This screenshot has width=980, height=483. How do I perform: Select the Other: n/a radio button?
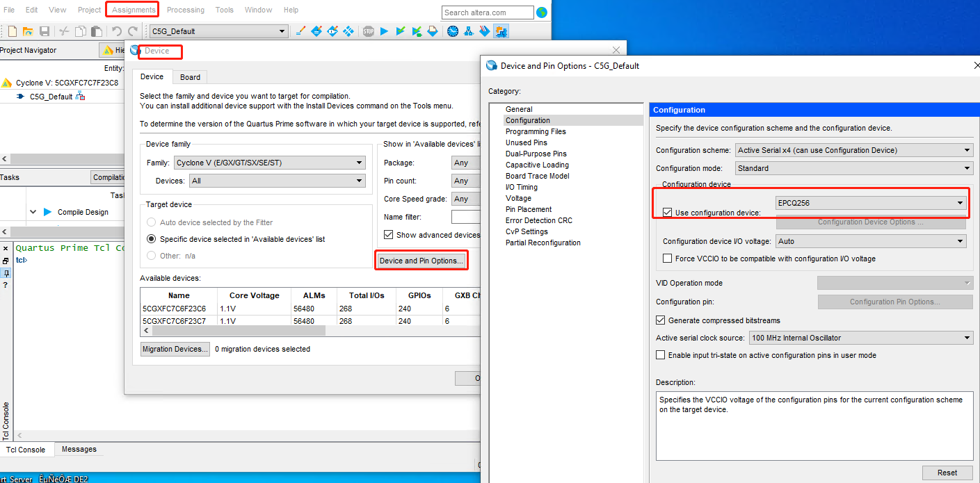pyautogui.click(x=152, y=256)
